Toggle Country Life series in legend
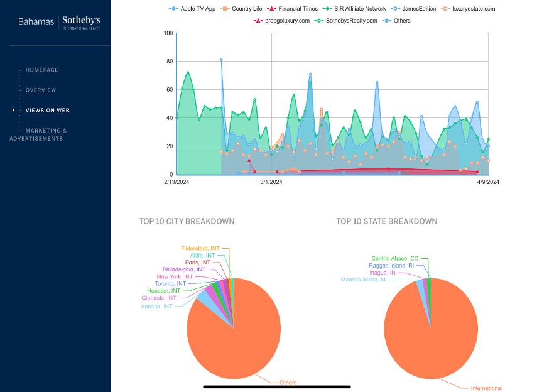The image size is (554, 392). tap(241, 9)
